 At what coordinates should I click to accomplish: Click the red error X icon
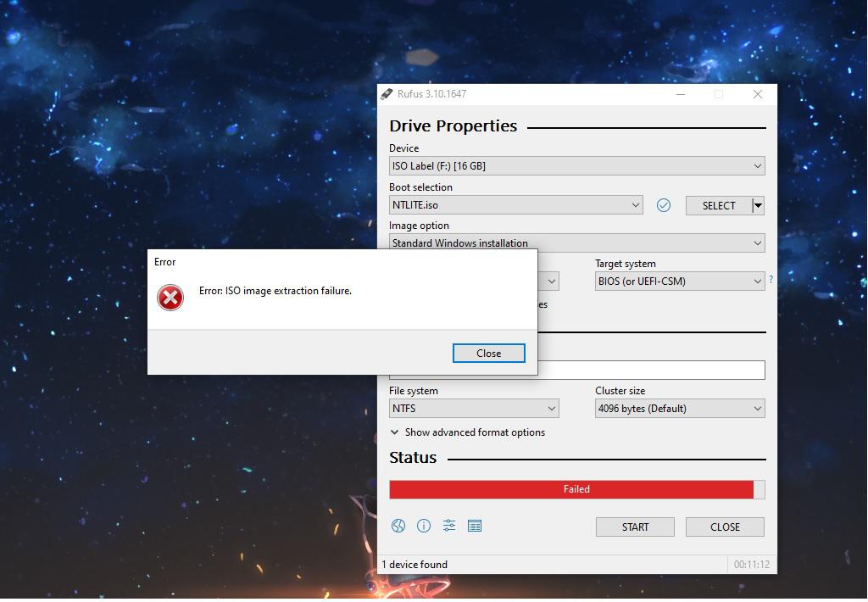pyautogui.click(x=170, y=297)
